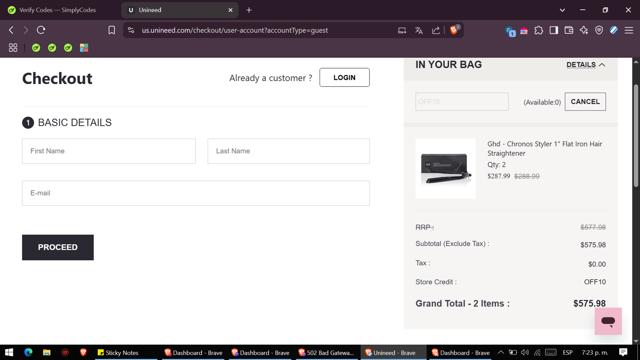640x360 pixels.
Task: Focus the First Name field
Action: [x=109, y=151]
